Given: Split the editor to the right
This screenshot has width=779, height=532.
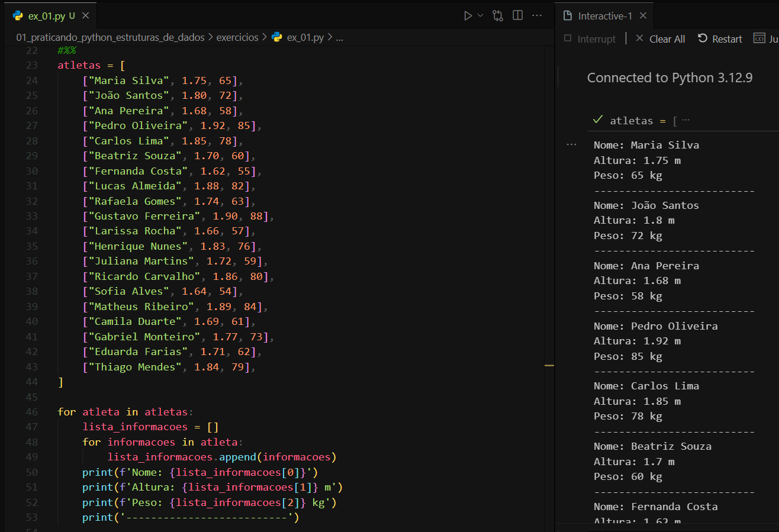Looking at the screenshot, I should pyautogui.click(x=517, y=16).
